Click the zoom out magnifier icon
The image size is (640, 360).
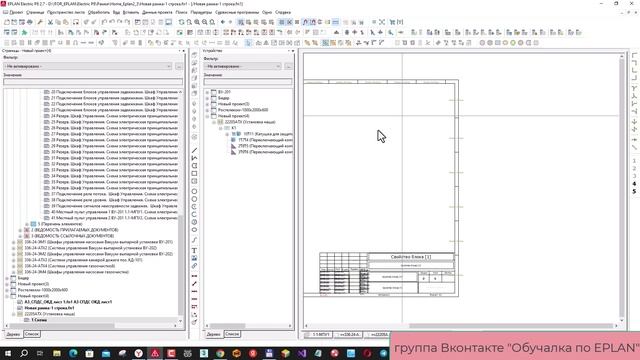point(204,22)
